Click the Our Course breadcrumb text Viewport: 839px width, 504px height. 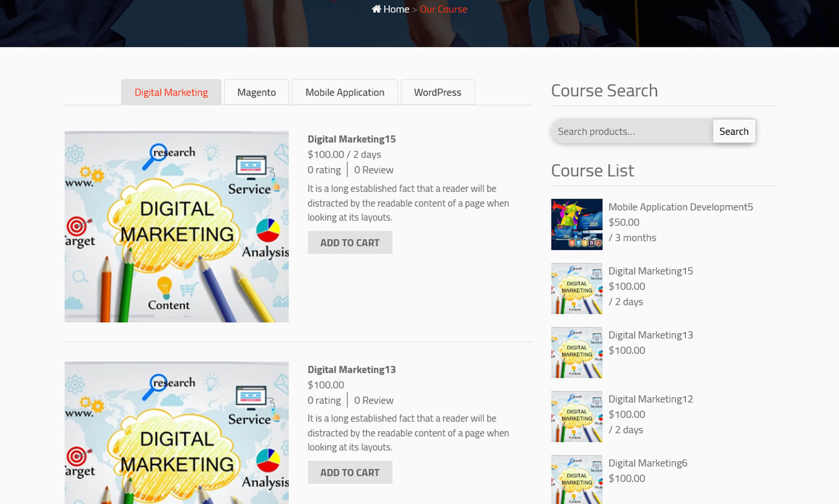[443, 9]
